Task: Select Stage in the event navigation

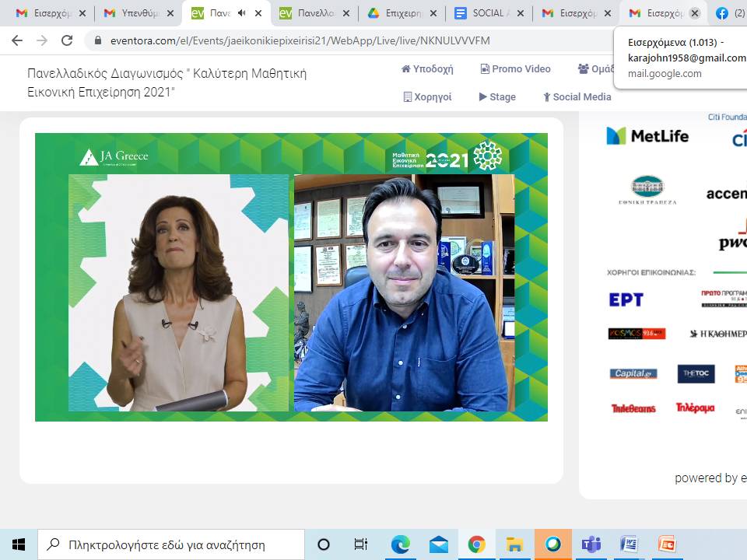Action: click(497, 97)
